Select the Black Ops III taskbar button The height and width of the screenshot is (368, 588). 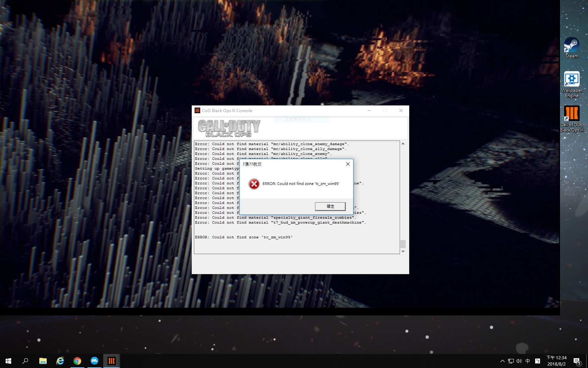[112, 361]
